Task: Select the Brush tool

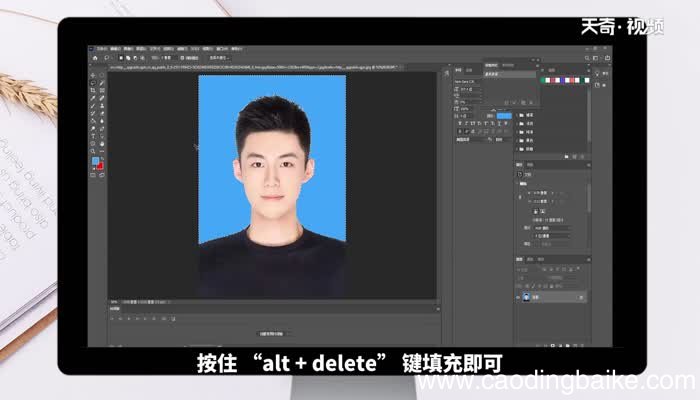Action: point(93,106)
